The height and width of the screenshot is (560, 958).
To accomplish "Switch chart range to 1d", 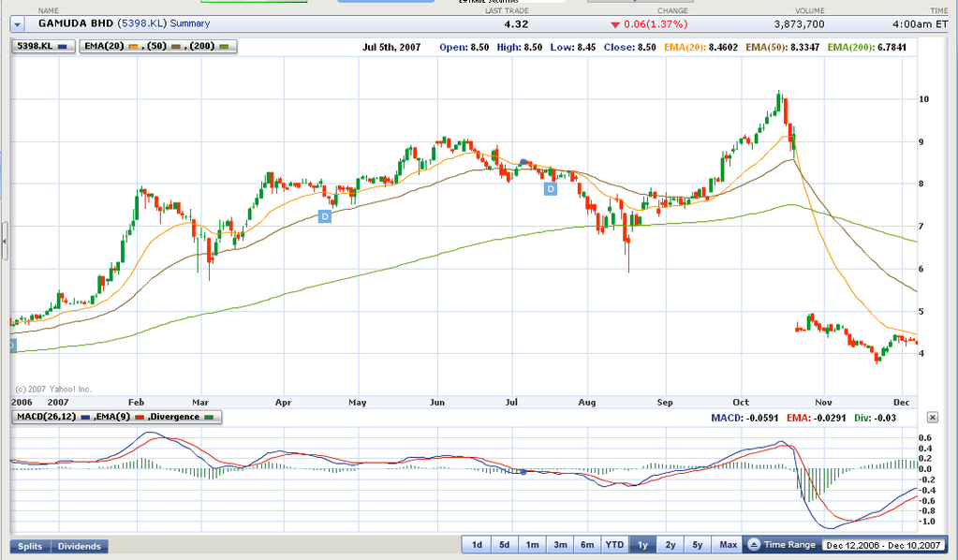I will [x=476, y=544].
